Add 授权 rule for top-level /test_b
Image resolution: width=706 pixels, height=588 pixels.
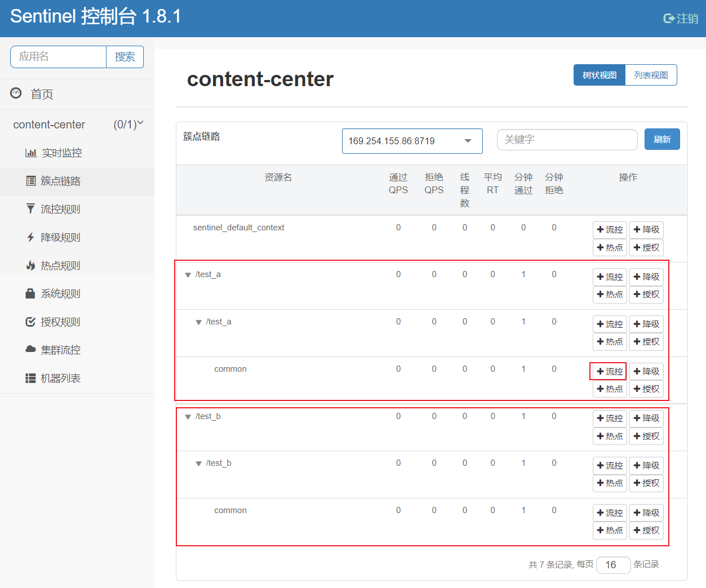[646, 436]
